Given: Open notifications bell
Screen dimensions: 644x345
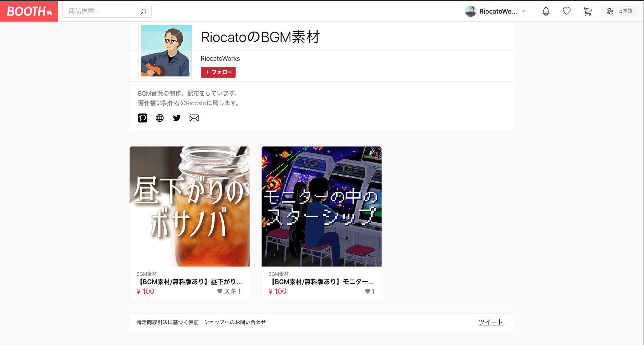Looking at the screenshot, I should (546, 11).
